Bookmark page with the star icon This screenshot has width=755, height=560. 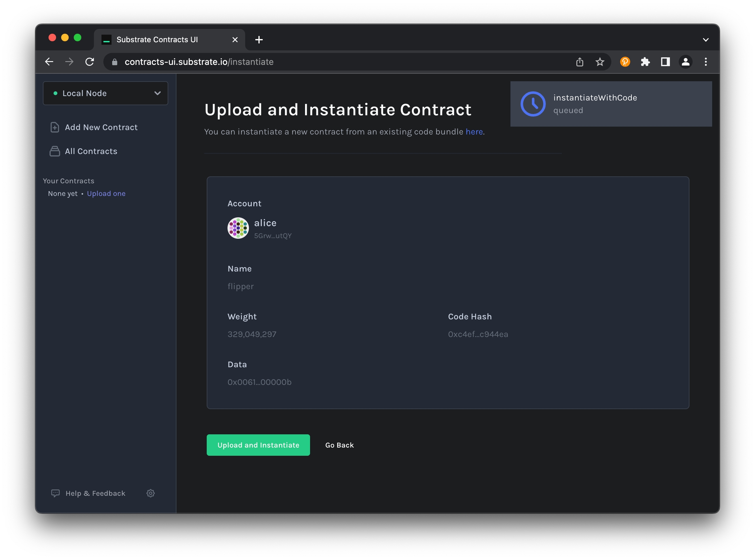coord(599,62)
